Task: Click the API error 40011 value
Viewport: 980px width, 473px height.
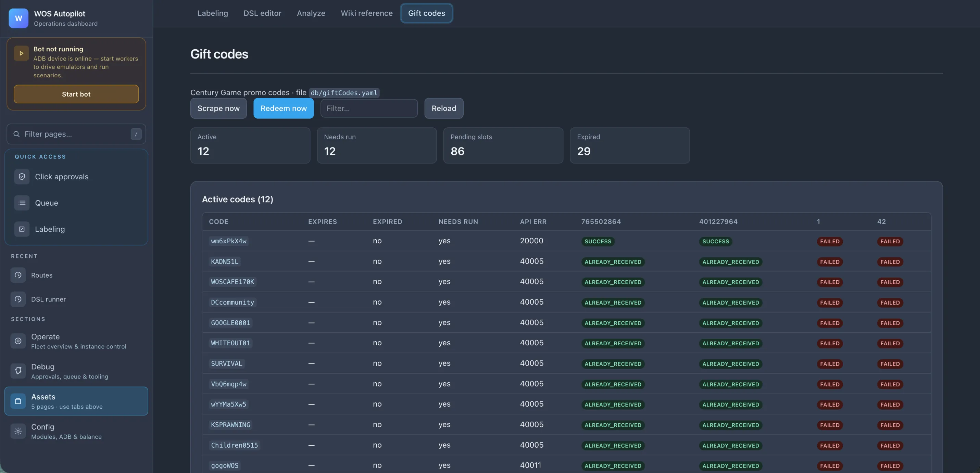Action: pyautogui.click(x=530, y=465)
